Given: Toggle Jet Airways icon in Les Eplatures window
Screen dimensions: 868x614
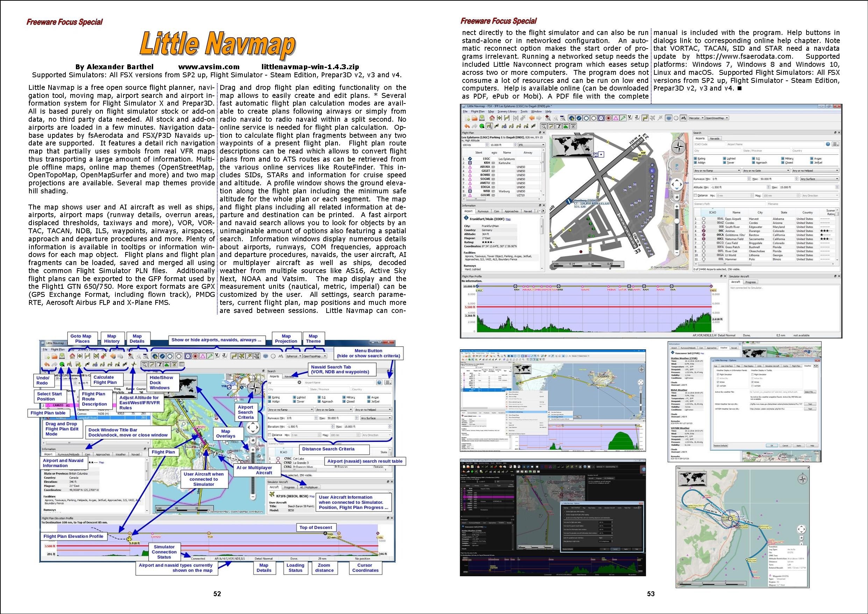Looking at the screenshot, I should coord(638,118).
